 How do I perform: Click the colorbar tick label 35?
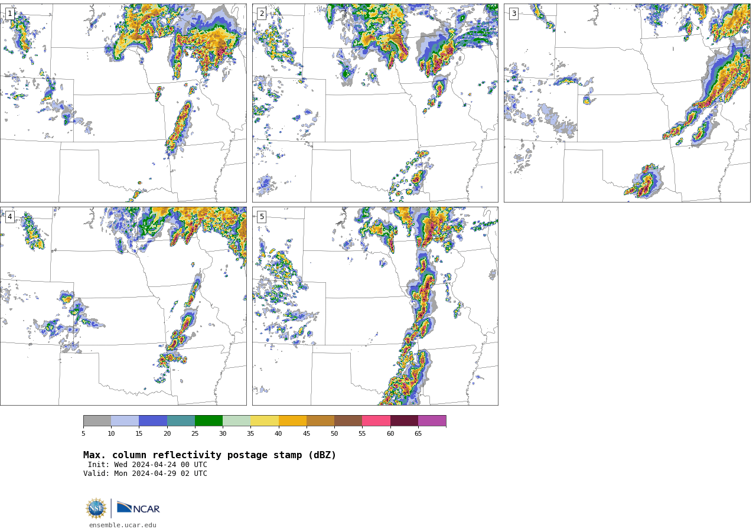click(250, 434)
